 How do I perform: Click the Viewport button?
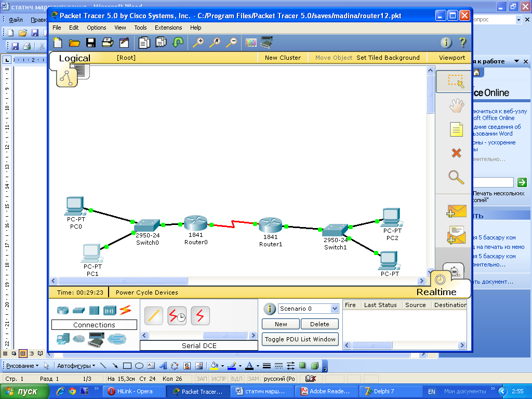tap(452, 58)
